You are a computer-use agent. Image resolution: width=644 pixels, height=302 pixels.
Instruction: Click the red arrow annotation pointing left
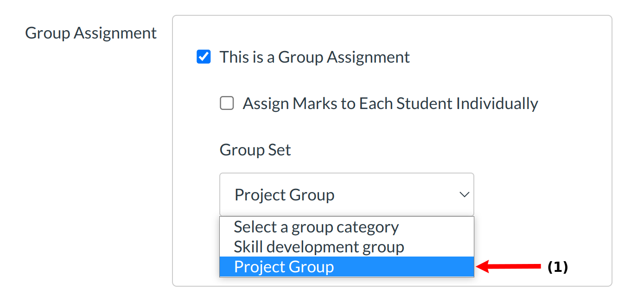click(x=510, y=267)
